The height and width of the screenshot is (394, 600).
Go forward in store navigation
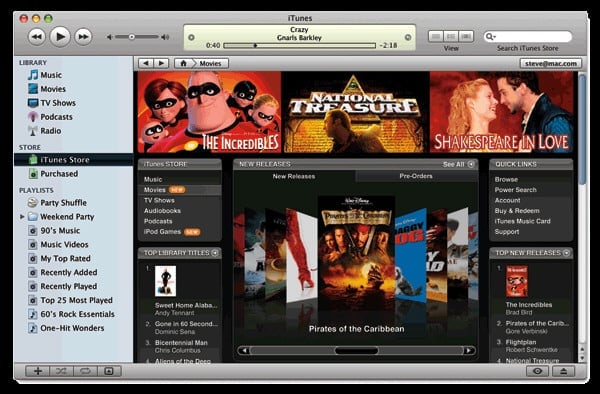click(161, 63)
